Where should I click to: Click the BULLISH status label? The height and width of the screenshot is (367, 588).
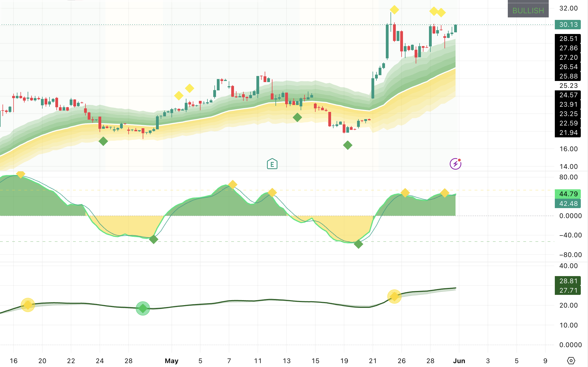[528, 11]
